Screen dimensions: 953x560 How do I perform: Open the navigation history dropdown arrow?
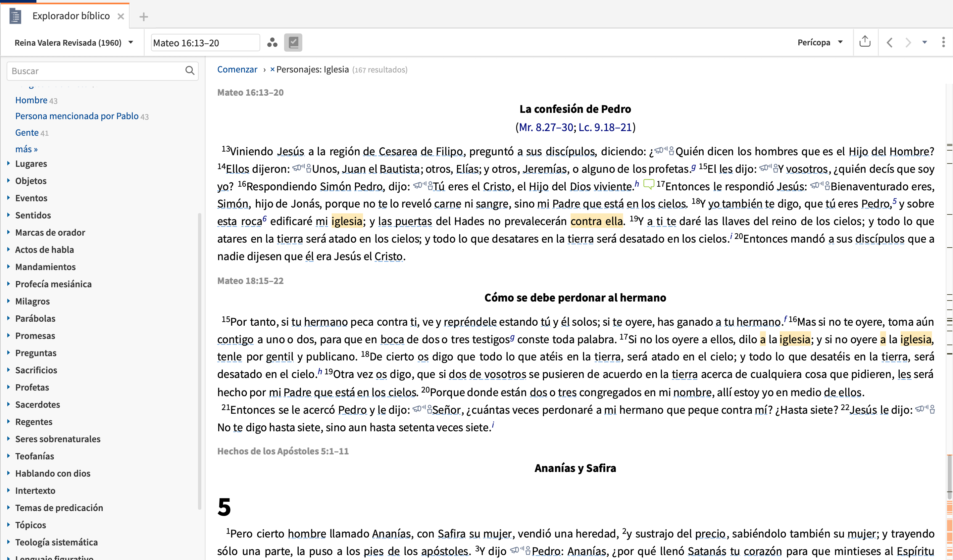coord(925,42)
